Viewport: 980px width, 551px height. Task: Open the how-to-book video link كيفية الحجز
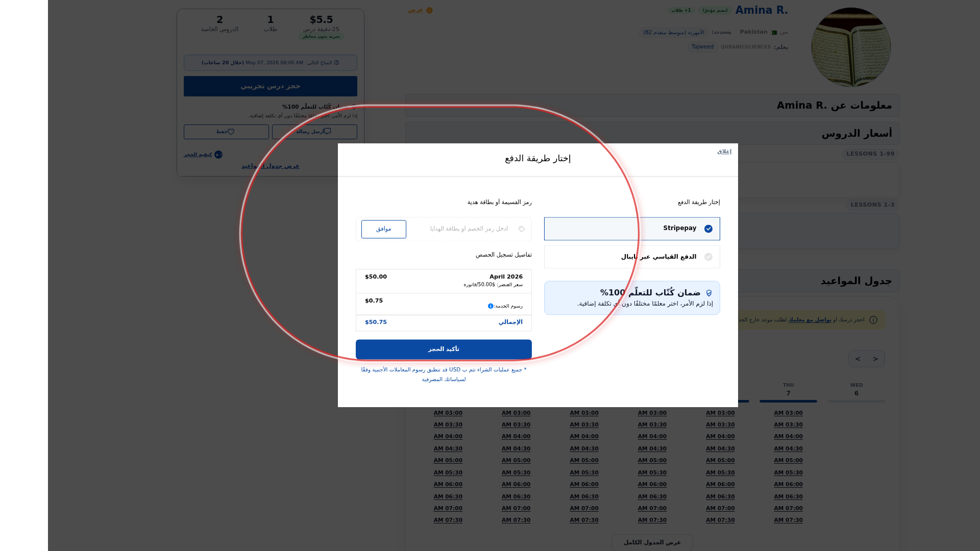(203, 155)
